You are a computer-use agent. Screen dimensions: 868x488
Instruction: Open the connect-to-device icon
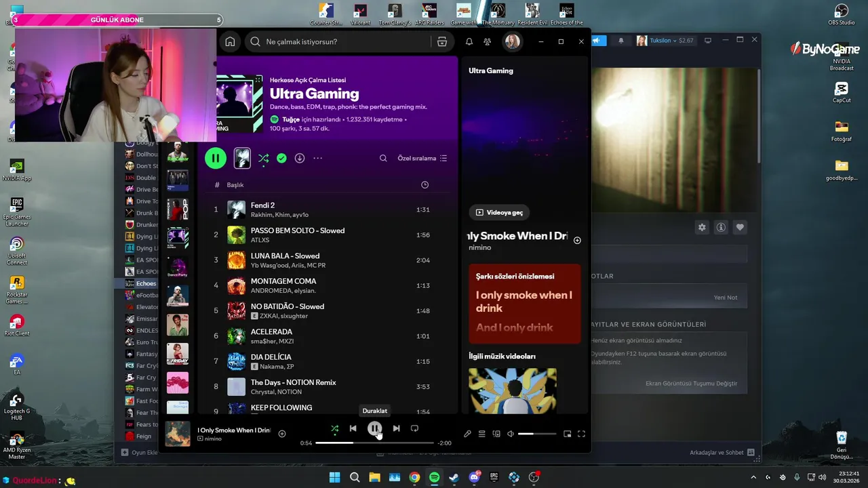tap(496, 434)
